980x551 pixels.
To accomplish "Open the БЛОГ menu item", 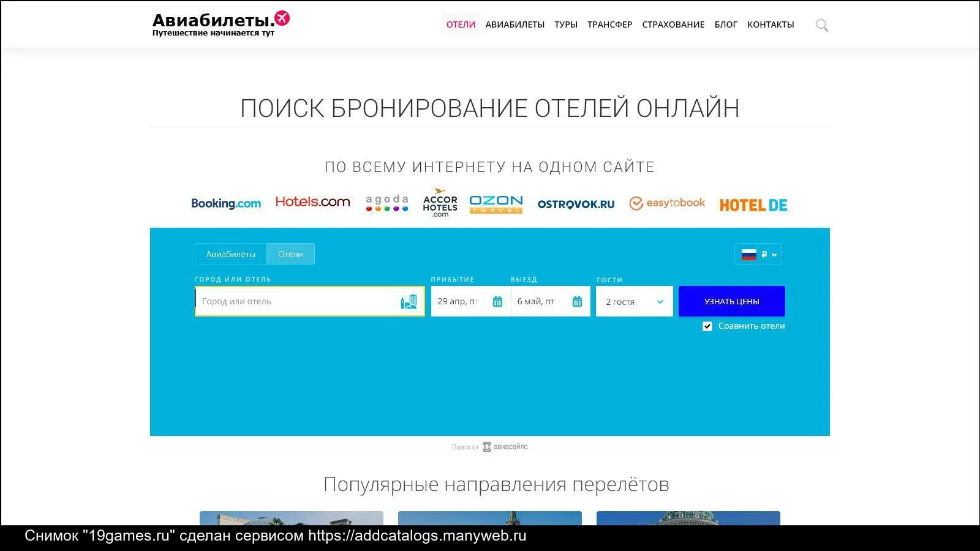I will tap(726, 24).
